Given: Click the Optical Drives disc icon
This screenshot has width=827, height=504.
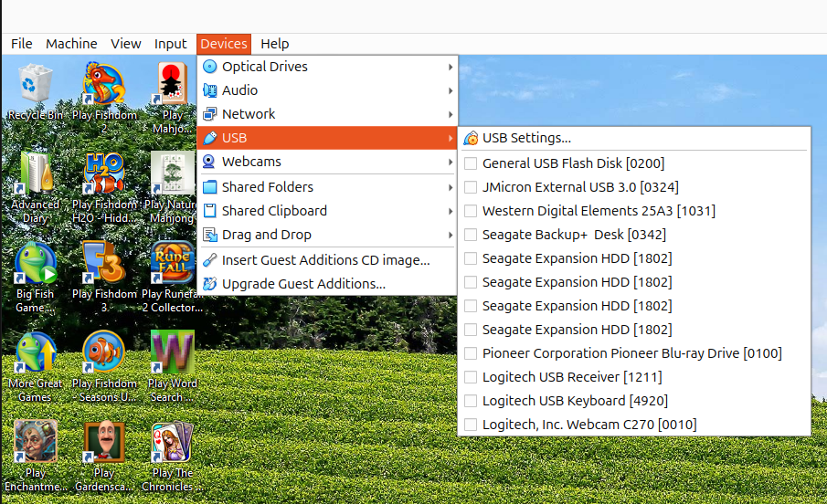Looking at the screenshot, I should [210, 67].
